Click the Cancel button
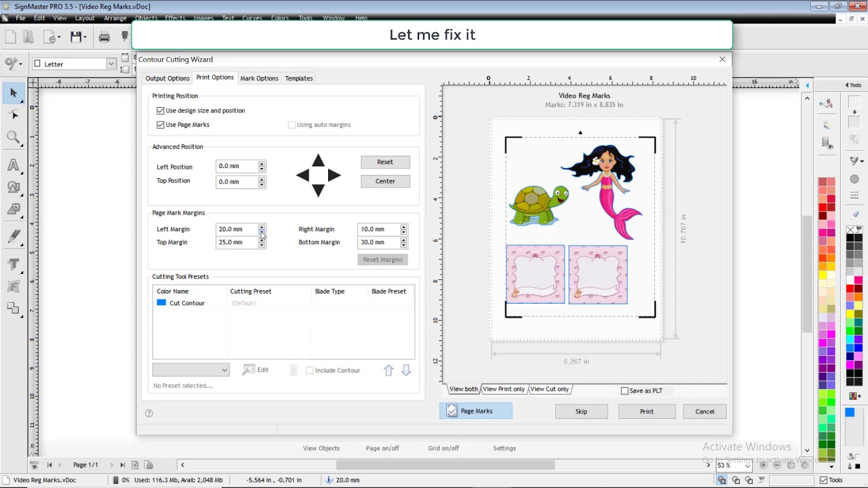The image size is (868, 488). pos(705,411)
